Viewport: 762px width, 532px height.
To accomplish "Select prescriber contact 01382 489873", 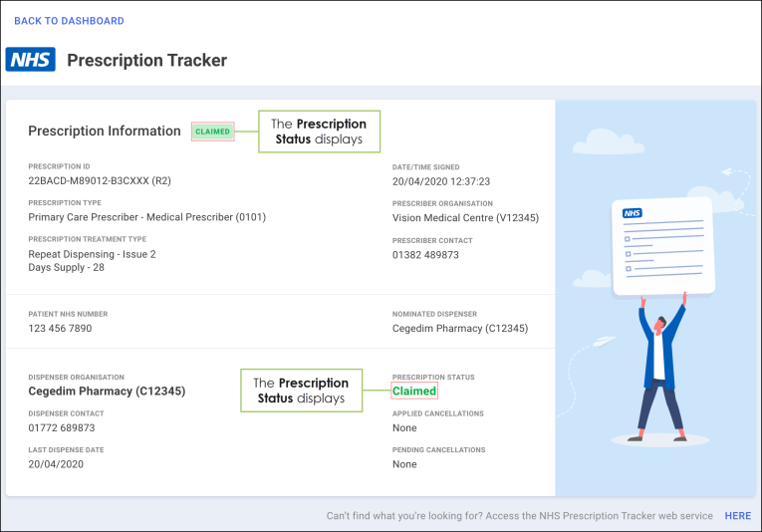I will [x=425, y=255].
